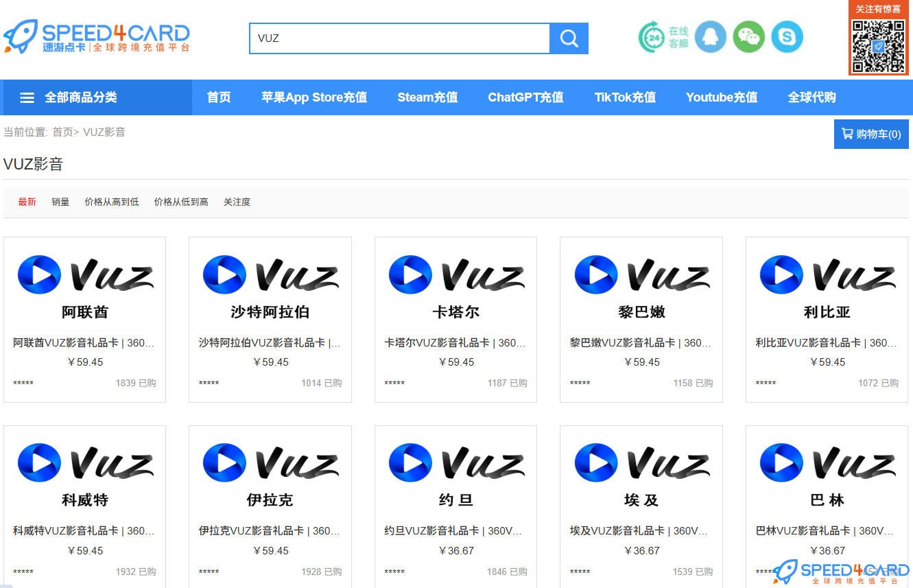Open 埃及 VUZ card thumbnail
The height and width of the screenshot is (588, 913).
point(641,474)
